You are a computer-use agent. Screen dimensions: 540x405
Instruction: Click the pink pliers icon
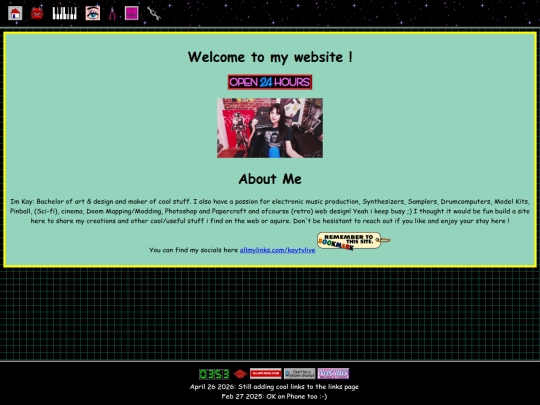pos(112,13)
